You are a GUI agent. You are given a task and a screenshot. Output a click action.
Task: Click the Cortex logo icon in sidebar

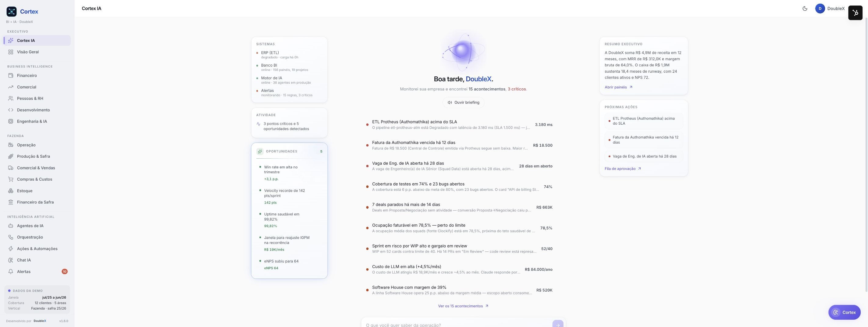(x=12, y=12)
